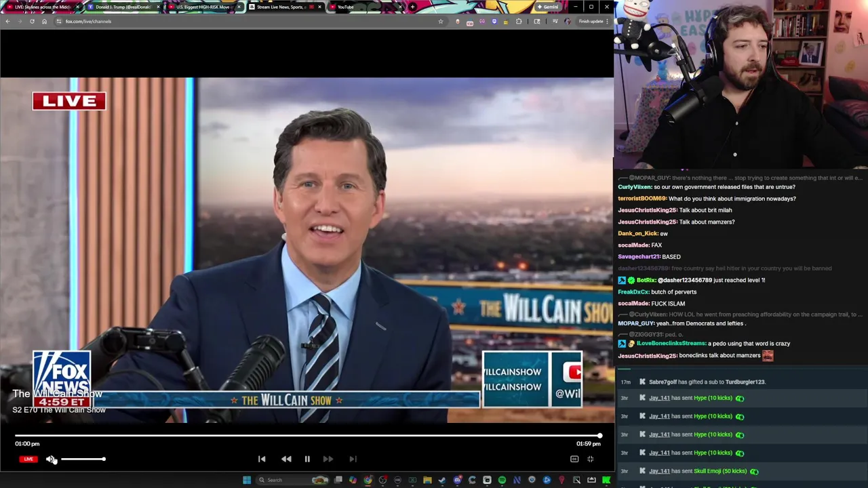The height and width of the screenshot is (488, 868).
Task: Skip to start of the program
Action: 262,459
